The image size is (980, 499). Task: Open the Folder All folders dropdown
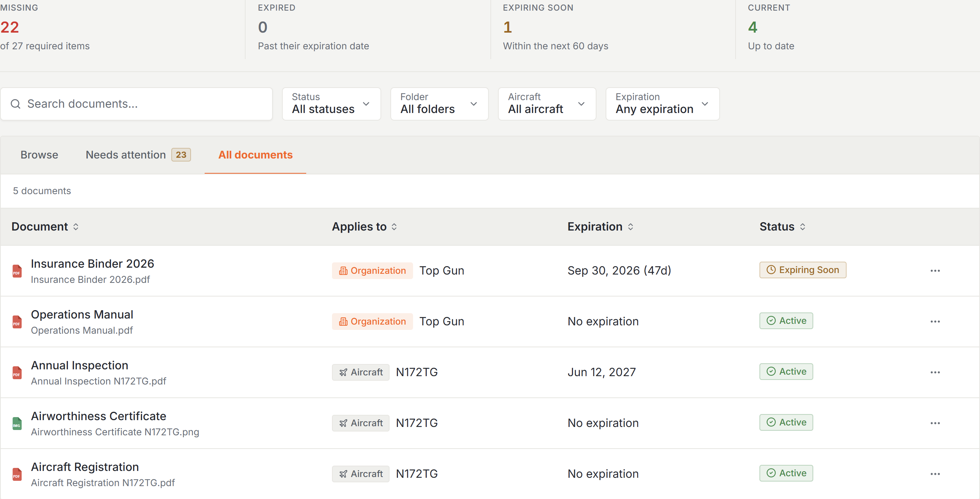(x=439, y=104)
